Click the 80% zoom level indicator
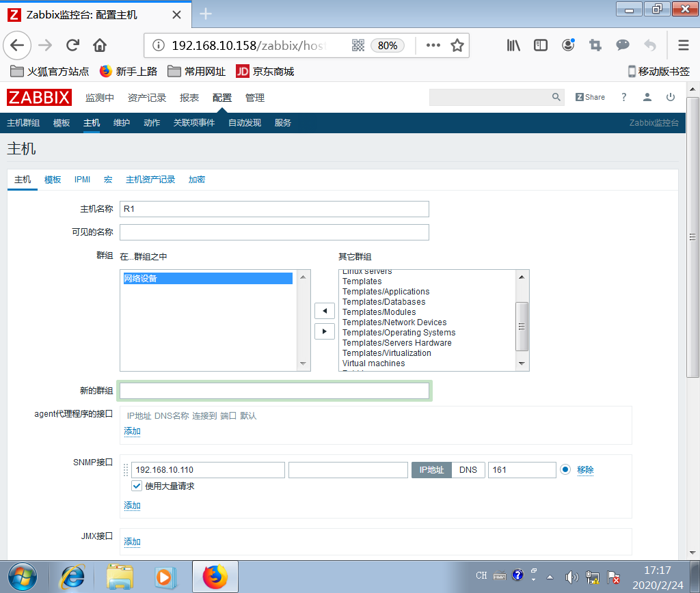This screenshot has height=593, width=700. (388, 46)
